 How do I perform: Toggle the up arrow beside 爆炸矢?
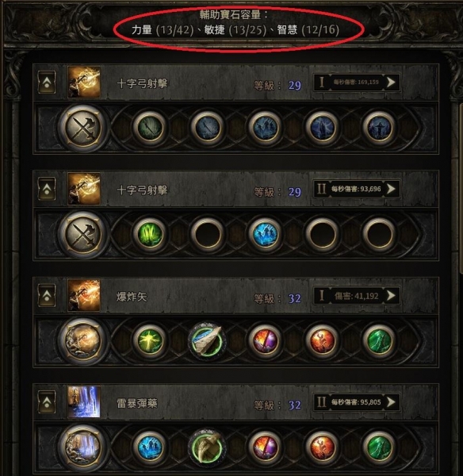[x=47, y=295]
